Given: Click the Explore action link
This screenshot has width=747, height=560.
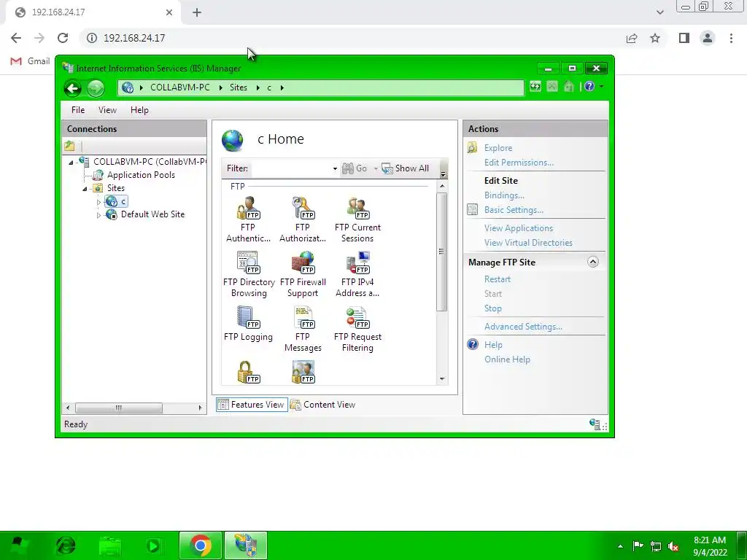Looking at the screenshot, I should point(498,147).
